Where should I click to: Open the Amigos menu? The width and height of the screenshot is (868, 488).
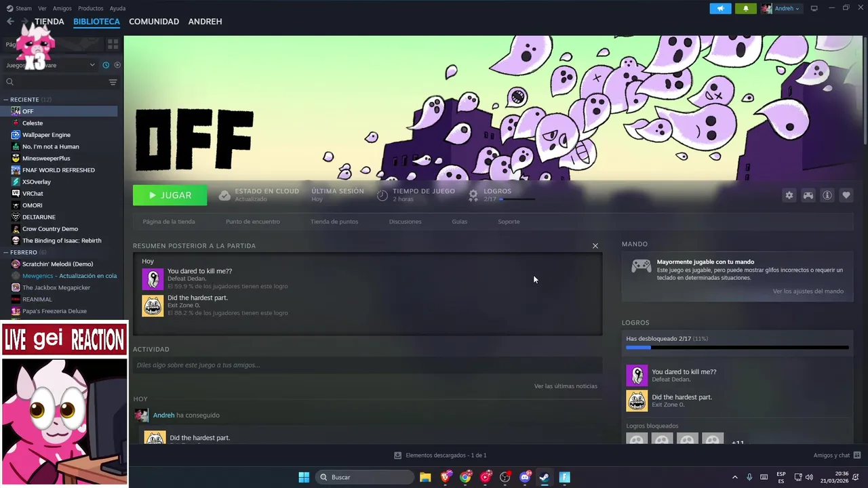point(62,8)
